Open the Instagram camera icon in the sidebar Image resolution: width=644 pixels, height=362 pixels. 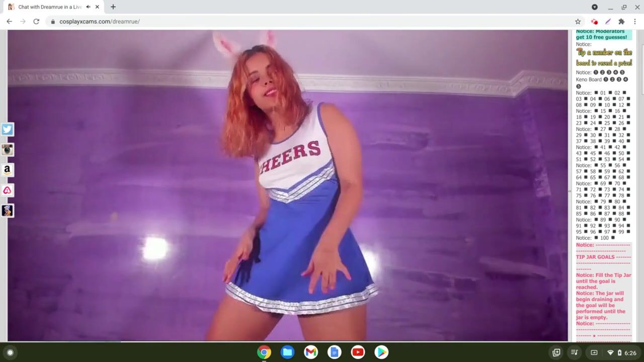(x=7, y=150)
